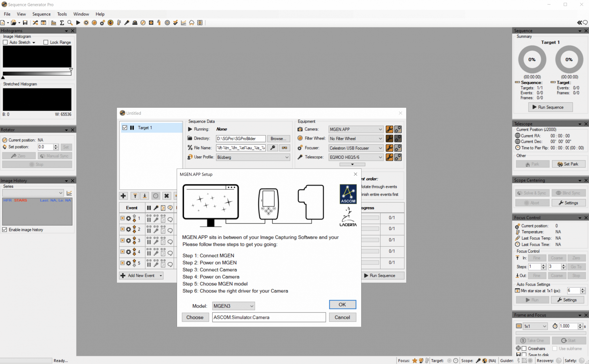Open the image statistics sigma tool

coord(62,23)
